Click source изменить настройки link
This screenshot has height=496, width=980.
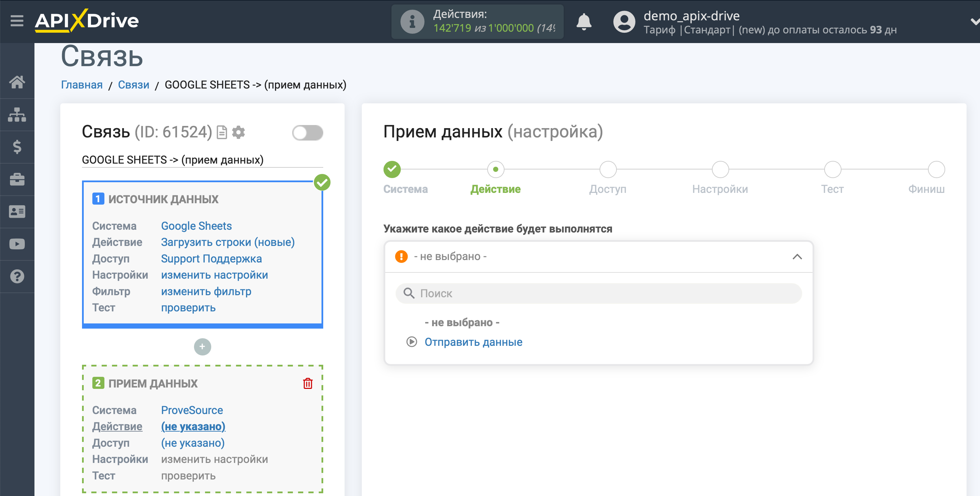[215, 275]
